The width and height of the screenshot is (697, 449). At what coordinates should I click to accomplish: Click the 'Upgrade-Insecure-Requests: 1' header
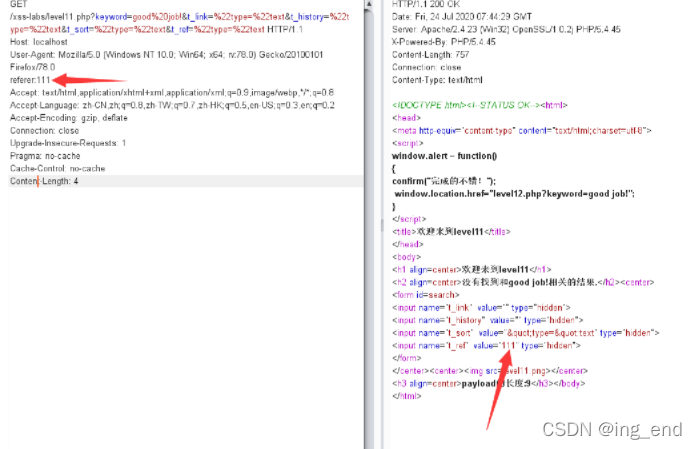(68, 143)
